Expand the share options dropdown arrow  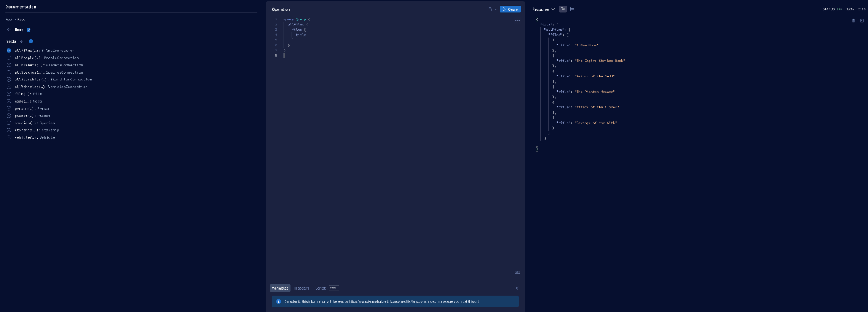coord(495,9)
